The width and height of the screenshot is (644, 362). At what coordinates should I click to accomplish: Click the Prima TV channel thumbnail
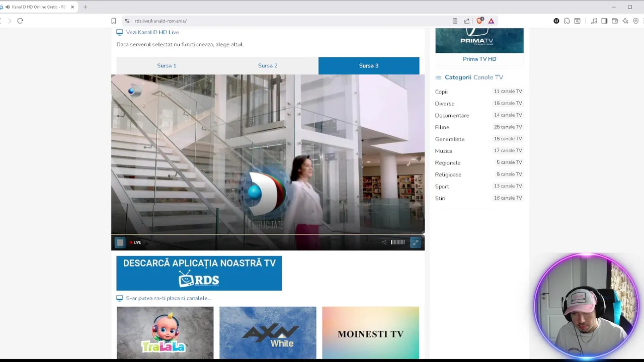click(x=479, y=40)
